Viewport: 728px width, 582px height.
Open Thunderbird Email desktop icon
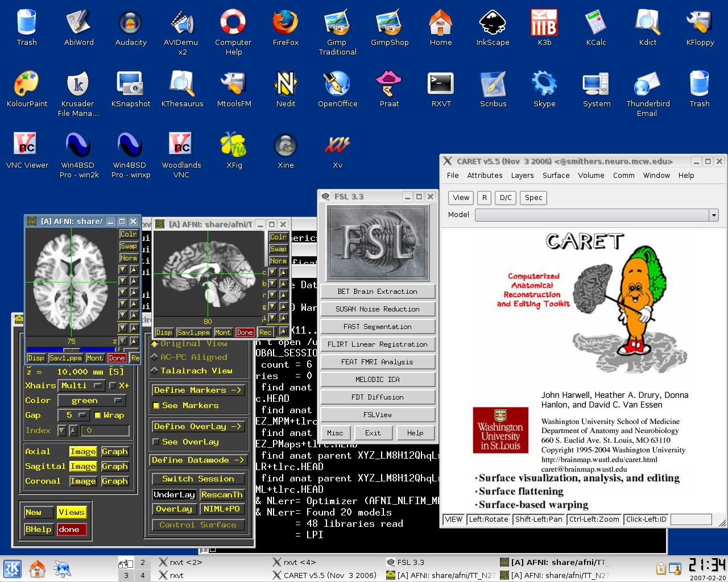tap(648, 93)
